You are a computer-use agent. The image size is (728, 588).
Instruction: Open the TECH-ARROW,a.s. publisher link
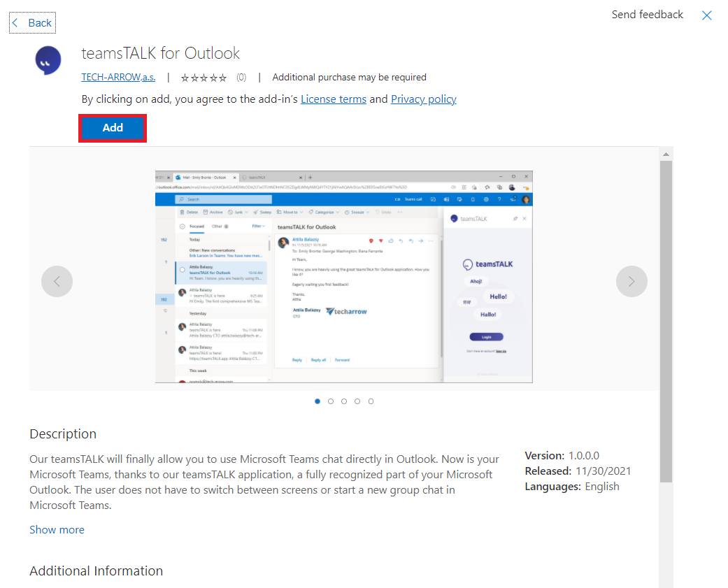coord(118,77)
